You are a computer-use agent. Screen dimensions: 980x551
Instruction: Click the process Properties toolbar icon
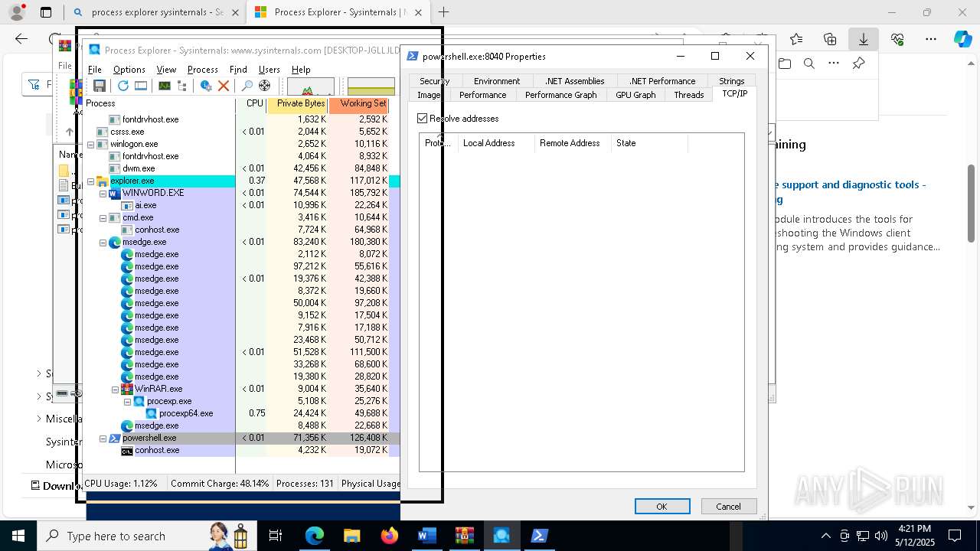coord(206,86)
